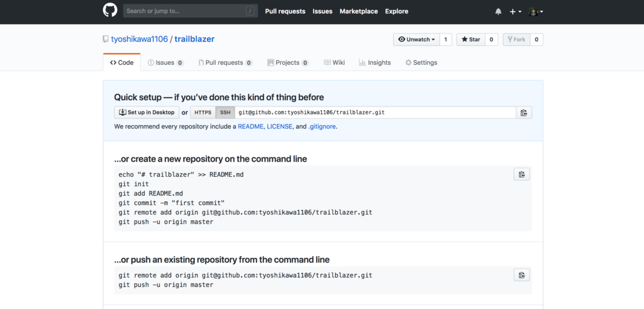The image size is (644, 309).
Task: Expand the Unwatch dropdown button
Action: (x=416, y=40)
